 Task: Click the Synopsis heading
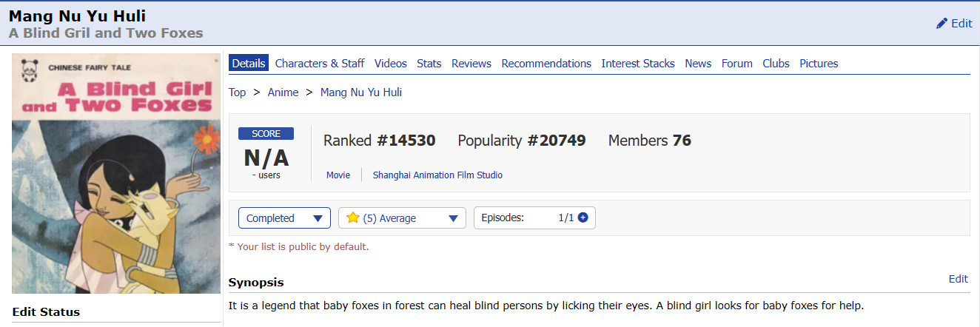[x=256, y=283]
